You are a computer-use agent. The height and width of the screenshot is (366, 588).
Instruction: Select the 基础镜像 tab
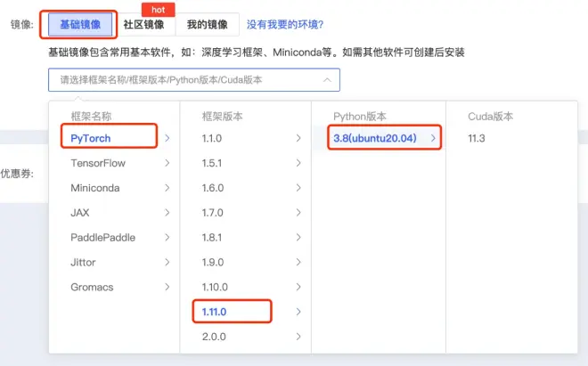pyautogui.click(x=80, y=25)
